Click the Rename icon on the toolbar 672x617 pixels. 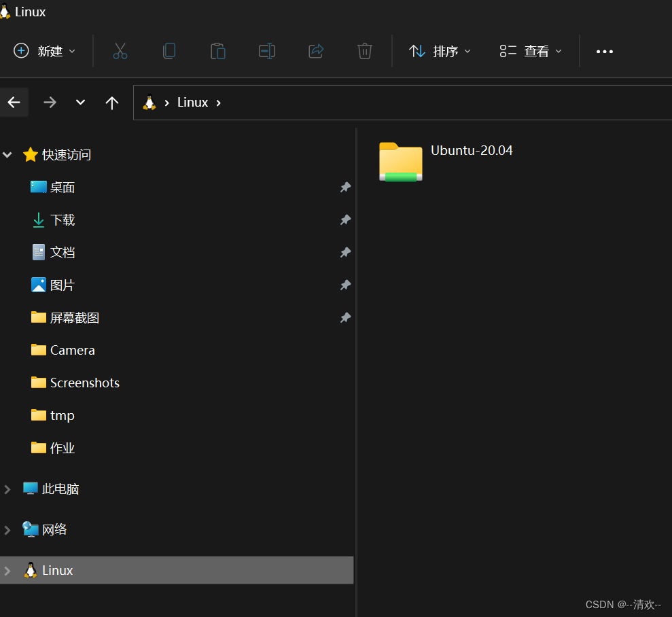coord(266,50)
